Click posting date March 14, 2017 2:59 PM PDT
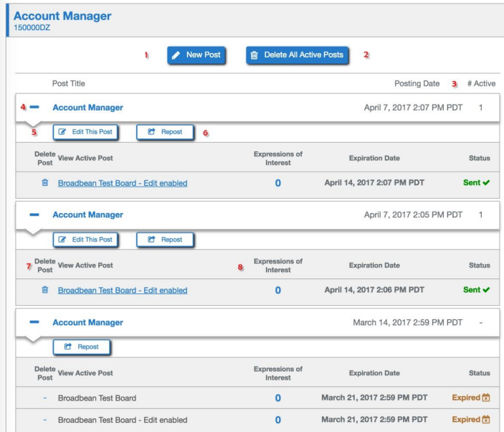504x432 pixels. 407,322
